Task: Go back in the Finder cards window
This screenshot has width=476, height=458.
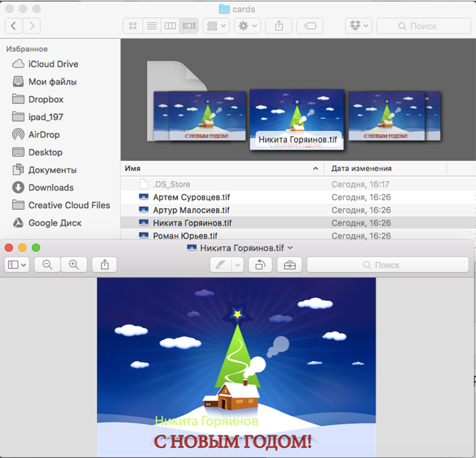Action: (x=14, y=26)
